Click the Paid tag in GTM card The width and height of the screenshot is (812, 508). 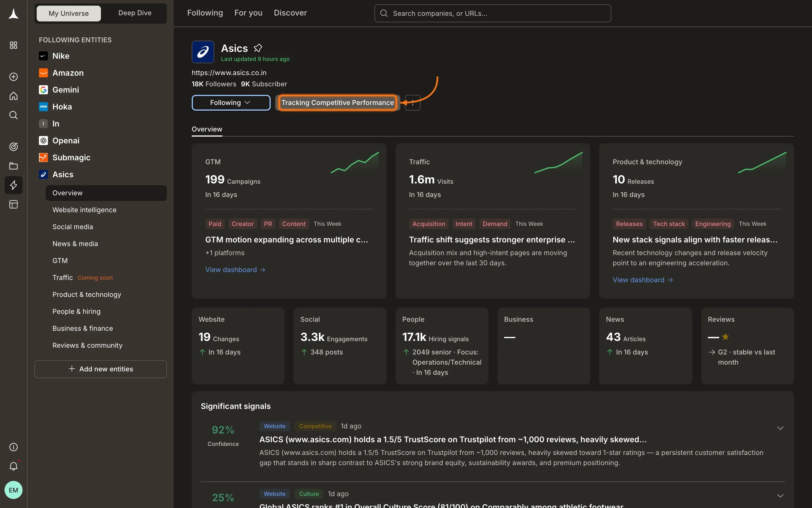point(215,224)
